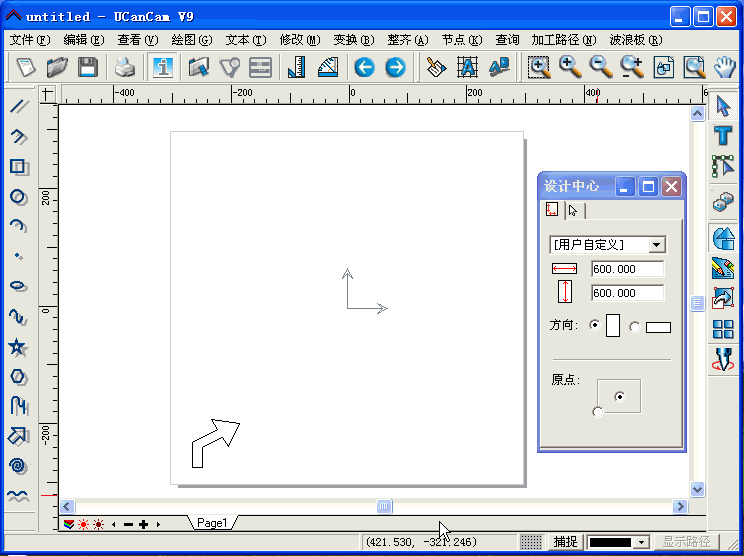Select the star shape tool
The height and width of the screenshot is (556, 744).
click(18, 347)
